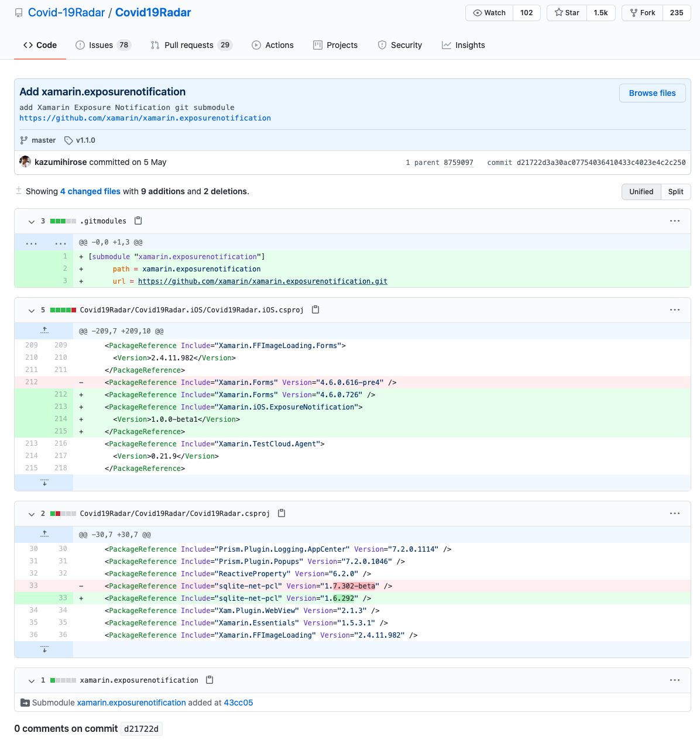Click the '@@ -209,7 +209,10 @@' hunk header
The height and width of the screenshot is (740, 700).
pos(121,331)
